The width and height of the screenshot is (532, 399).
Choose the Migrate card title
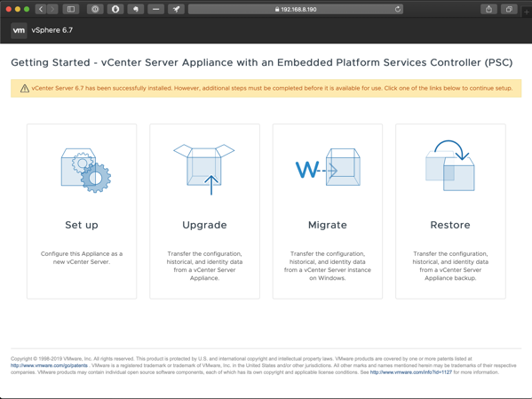point(328,225)
